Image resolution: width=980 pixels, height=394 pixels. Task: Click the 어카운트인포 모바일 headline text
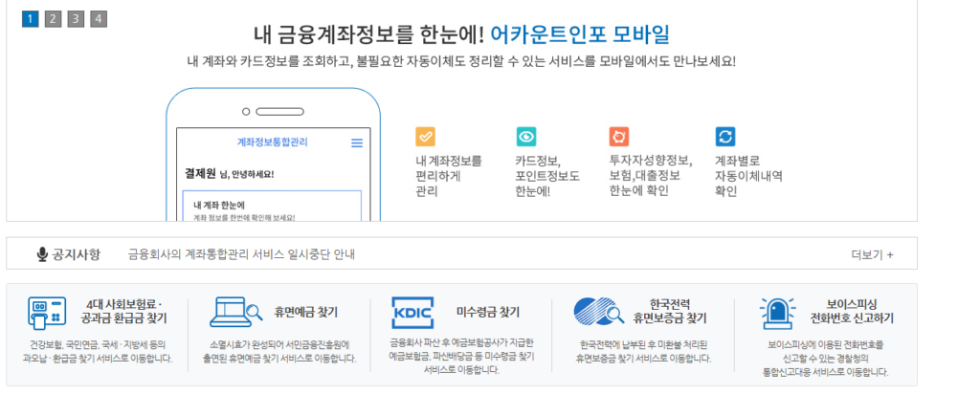(x=580, y=34)
